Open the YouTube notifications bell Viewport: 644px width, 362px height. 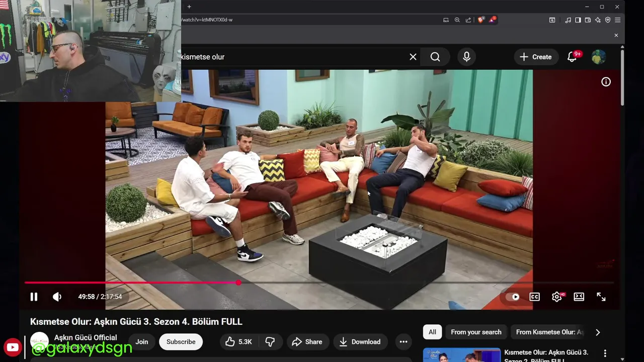coord(572,57)
